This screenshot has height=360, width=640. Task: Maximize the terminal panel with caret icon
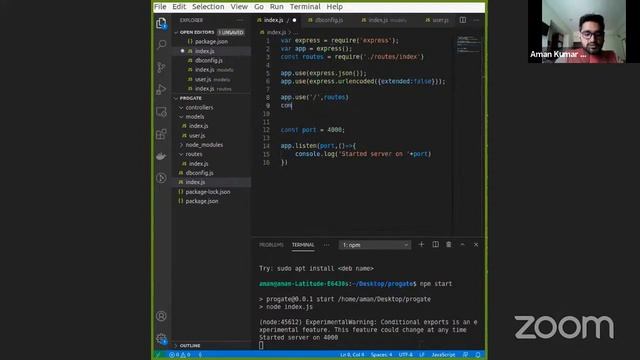[462, 244]
